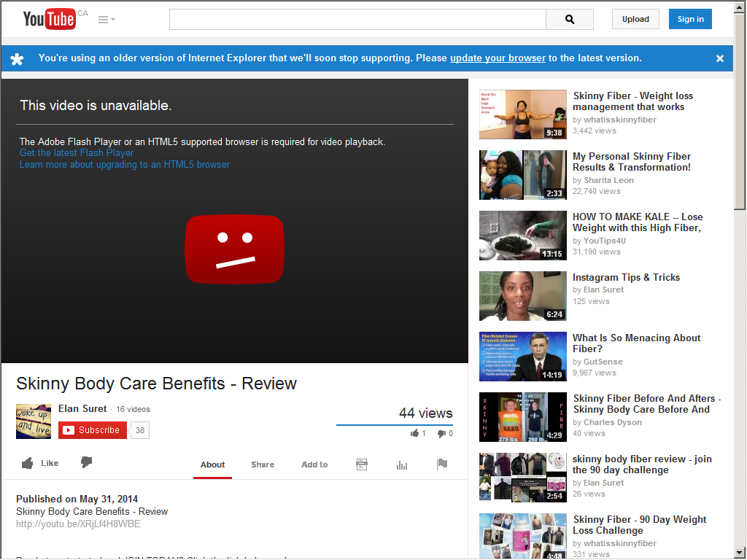
Task: Click 'Published on May 31, 2014' text
Action: (x=77, y=499)
